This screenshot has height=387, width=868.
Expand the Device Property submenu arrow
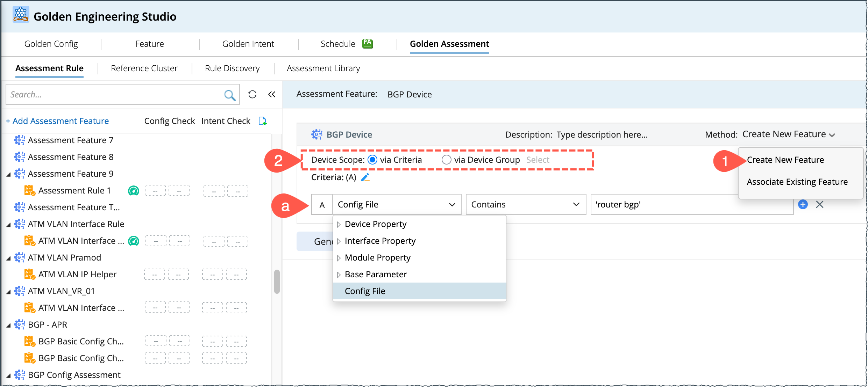coord(339,224)
